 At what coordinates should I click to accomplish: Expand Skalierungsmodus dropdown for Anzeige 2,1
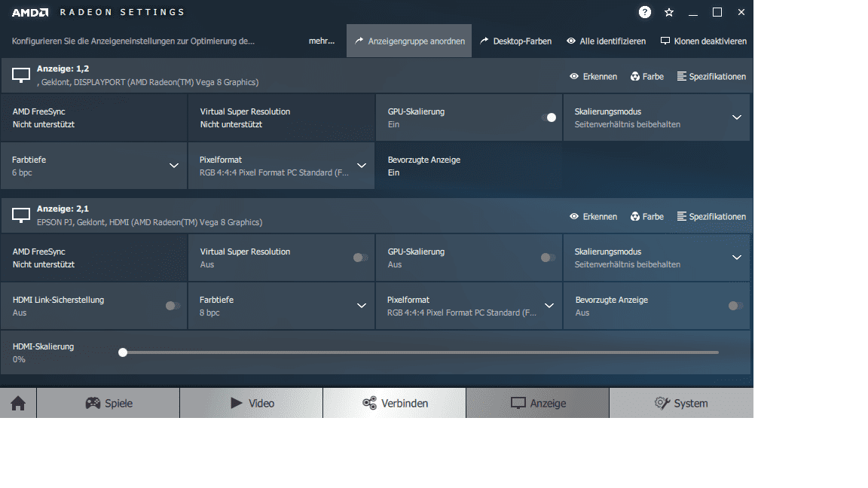[x=737, y=258]
